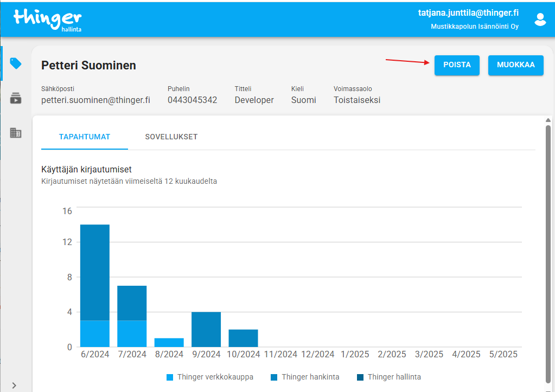555x392 pixels.
Task: Switch to the SOVELLUKSET tab
Action: [x=171, y=137]
